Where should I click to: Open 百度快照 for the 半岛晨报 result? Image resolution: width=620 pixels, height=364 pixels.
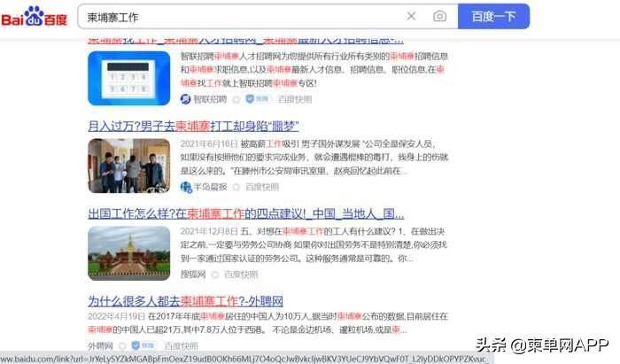click(262, 187)
